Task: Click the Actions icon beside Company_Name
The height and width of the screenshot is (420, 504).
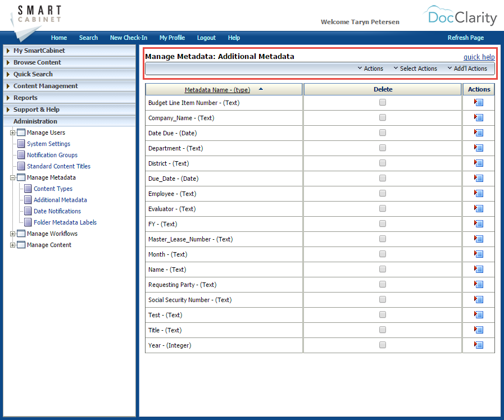Action: [478, 117]
